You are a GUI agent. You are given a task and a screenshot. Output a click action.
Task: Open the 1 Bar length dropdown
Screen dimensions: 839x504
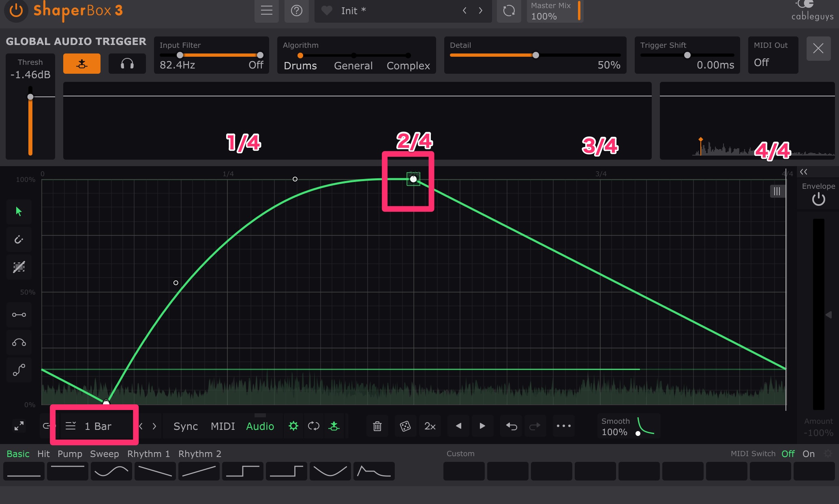(x=94, y=426)
